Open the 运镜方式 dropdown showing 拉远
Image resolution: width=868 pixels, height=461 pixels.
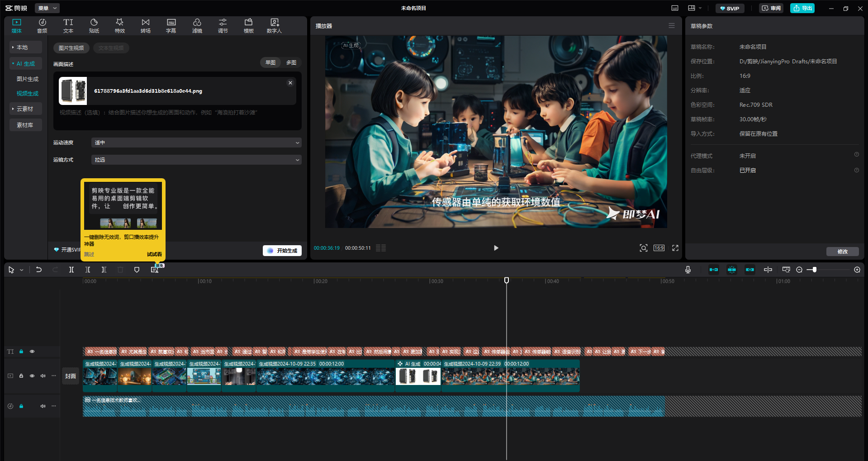click(x=196, y=160)
